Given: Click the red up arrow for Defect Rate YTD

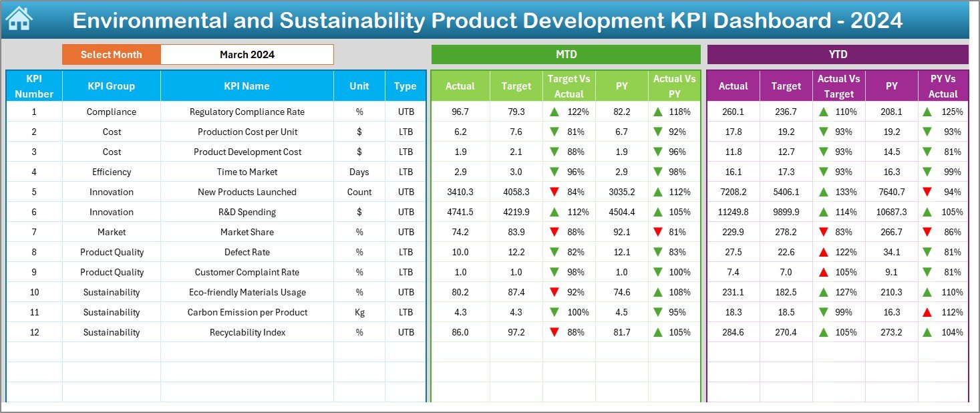Looking at the screenshot, I should pos(824,252).
